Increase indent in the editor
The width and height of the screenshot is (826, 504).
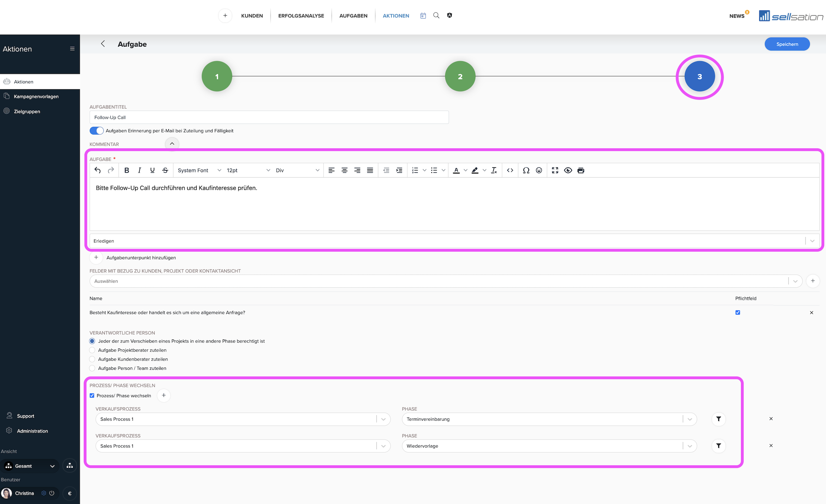tap(399, 170)
